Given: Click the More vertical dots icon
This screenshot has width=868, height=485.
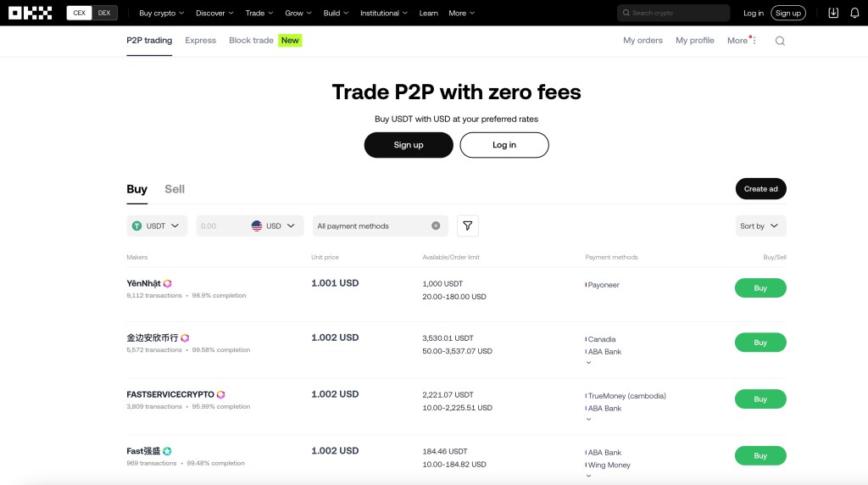Looking at the screenshot, I should tap(754, 41).
